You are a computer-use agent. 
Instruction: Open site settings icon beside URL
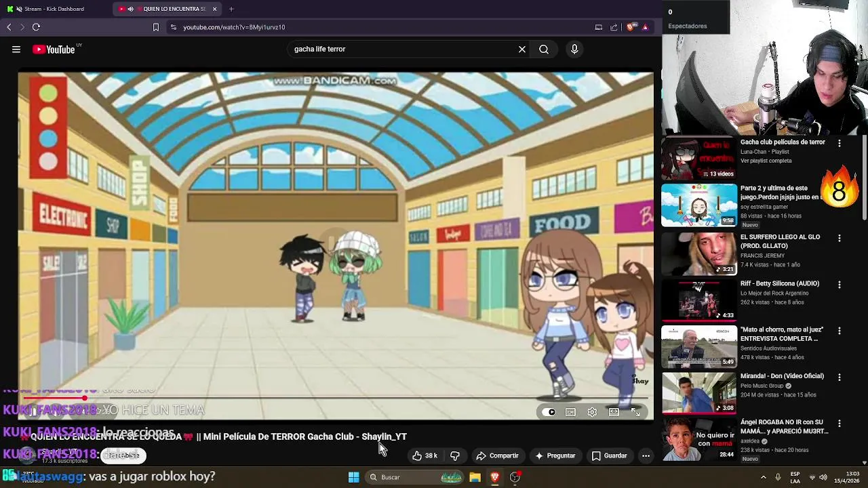174,27
